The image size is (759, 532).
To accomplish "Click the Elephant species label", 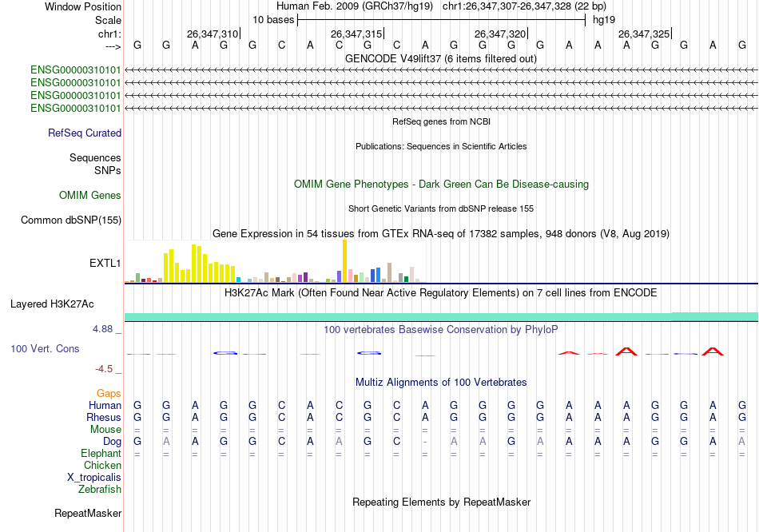I will pos(101,454).
